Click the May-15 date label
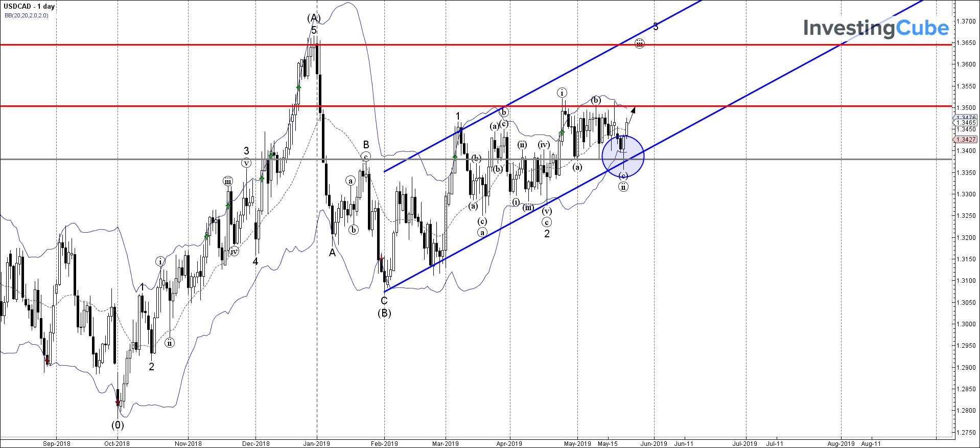Screen dimensions: 980x448 coord(608,443)
